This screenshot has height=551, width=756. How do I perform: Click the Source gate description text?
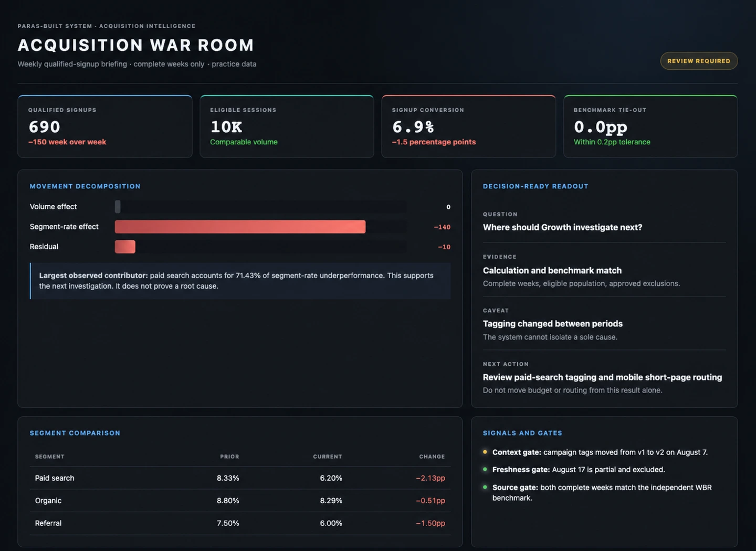(602, 492)
